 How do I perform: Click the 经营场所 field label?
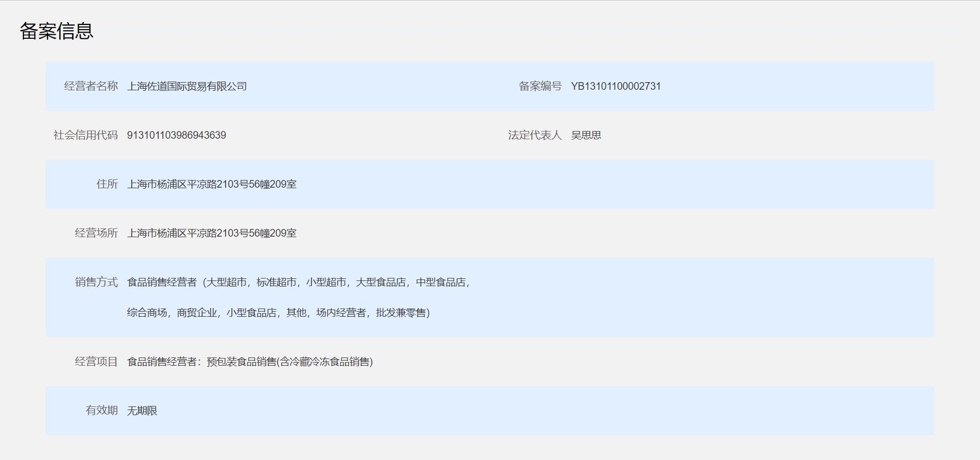tap(96, 233)
